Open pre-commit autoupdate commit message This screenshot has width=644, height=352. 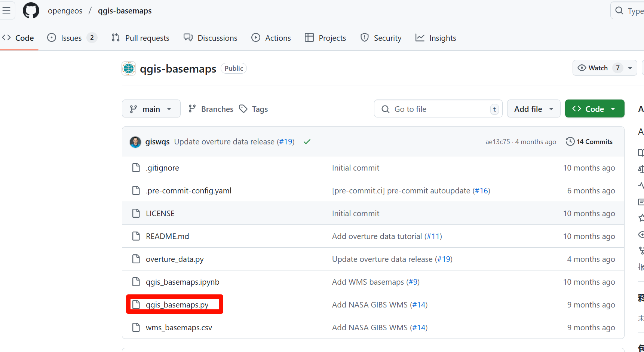coord(401,191)
